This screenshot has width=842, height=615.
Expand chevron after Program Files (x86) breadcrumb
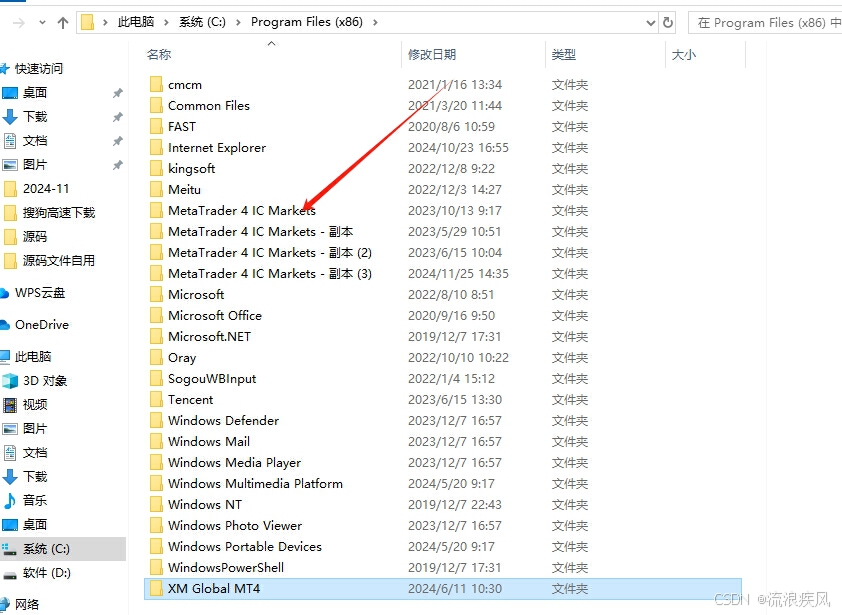point(375,22)
